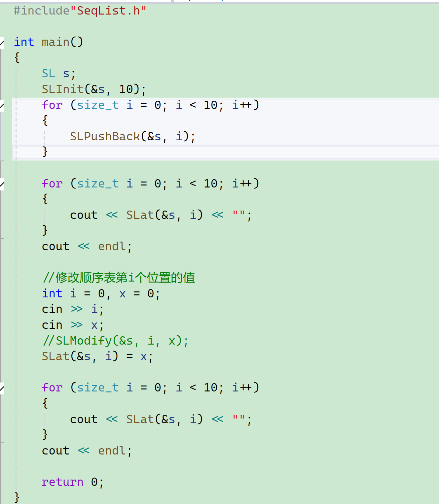Collapse the first for loop fold marker
439x504 pixels.
tap(2, 106)
